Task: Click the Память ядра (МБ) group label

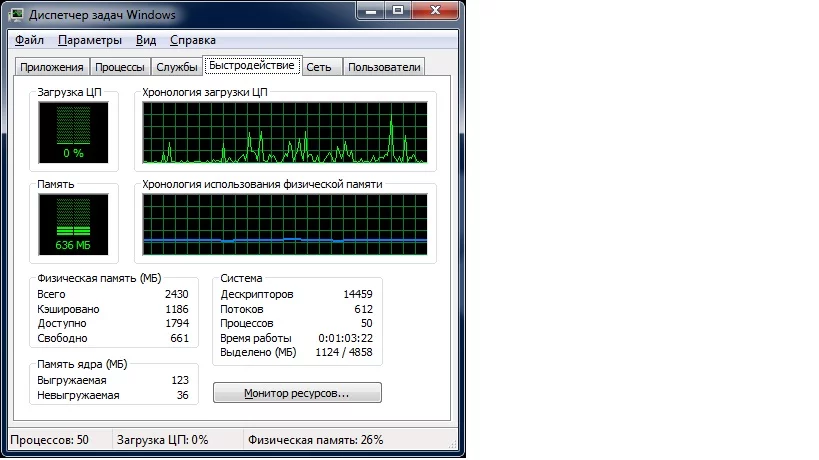Action: [82, 364]
